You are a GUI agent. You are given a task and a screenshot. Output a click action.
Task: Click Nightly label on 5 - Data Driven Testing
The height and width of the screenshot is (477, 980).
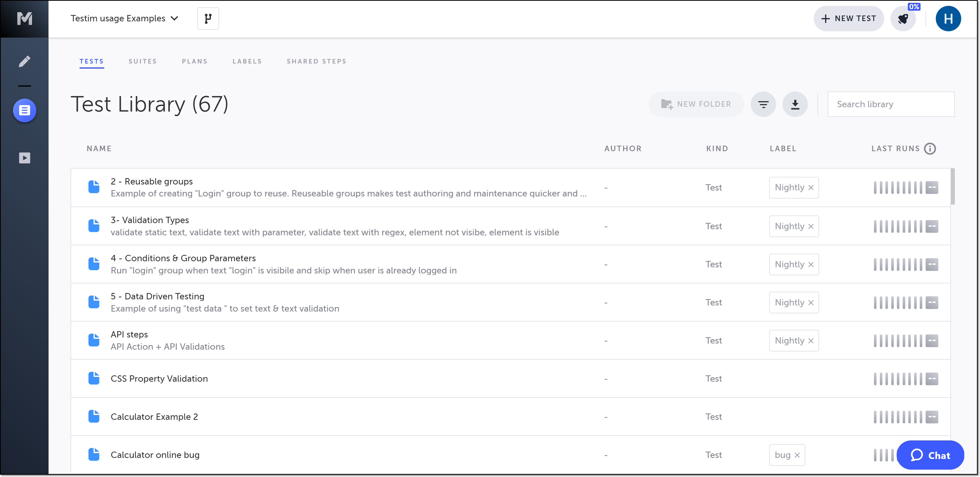pos(789,302)
